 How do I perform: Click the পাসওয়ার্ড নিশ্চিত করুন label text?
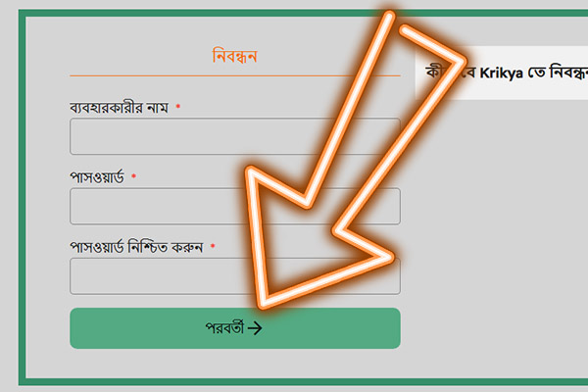click(136, 247)
